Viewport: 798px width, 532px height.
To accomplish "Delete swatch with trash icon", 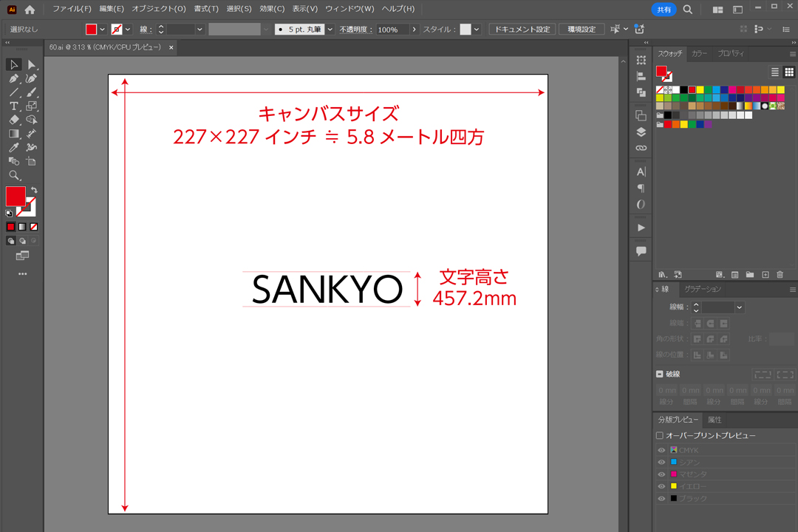I will click(780, 275).
